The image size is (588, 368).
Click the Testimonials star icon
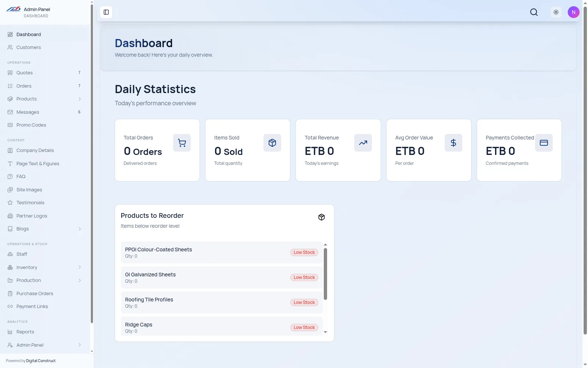[x=10, y=203]
